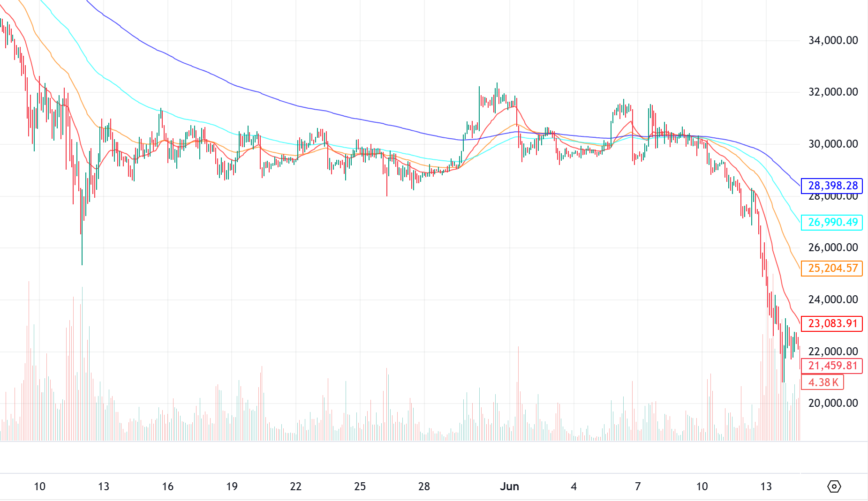Viewport: 868px width, 501px height.
Task: Select date 28 on the time axis
Action: coord(424,486)
